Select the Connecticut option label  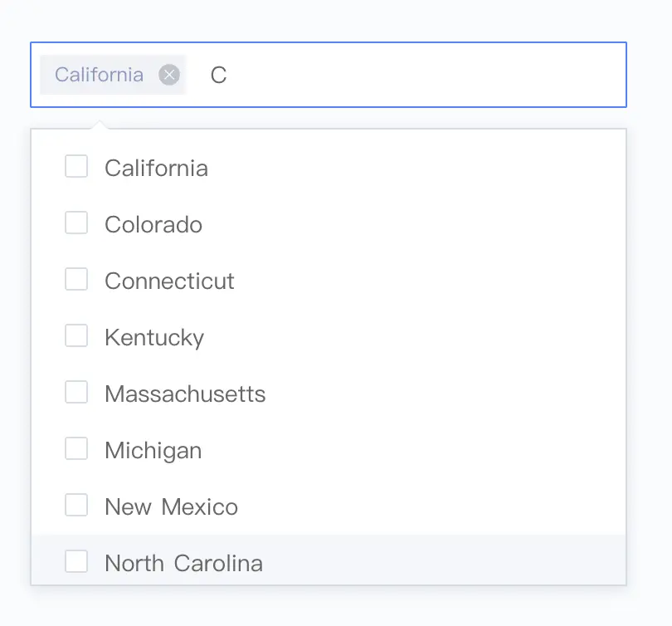(x=169, y=281)
